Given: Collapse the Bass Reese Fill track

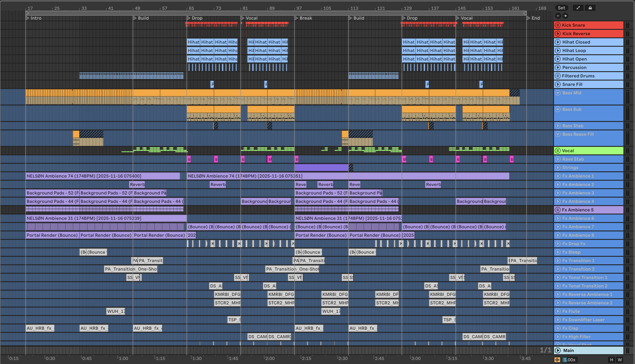Looking at the screenshot, I should coord(558,135).
